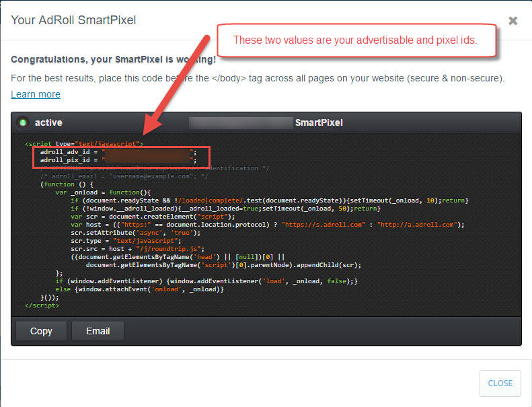Viewport: 532px width, 407px height.
Task: Dismiss the dialog with the X icon
Action: (x=512, y=21)
